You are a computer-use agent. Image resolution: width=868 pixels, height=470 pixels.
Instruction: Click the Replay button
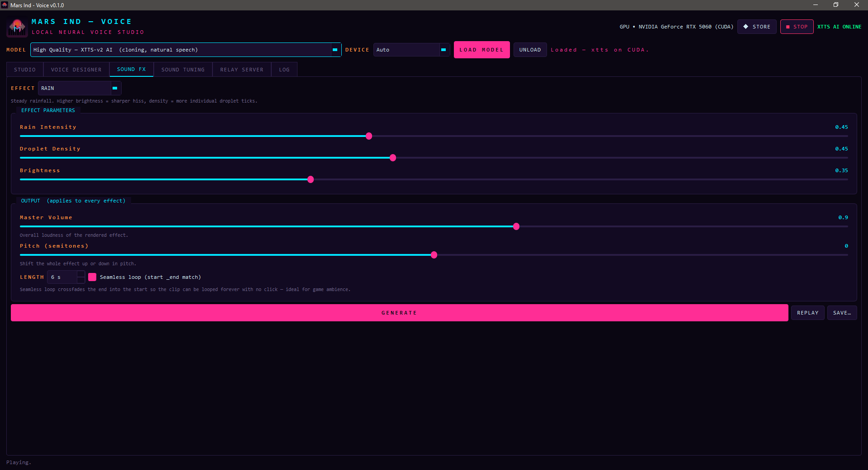[807, 313]
